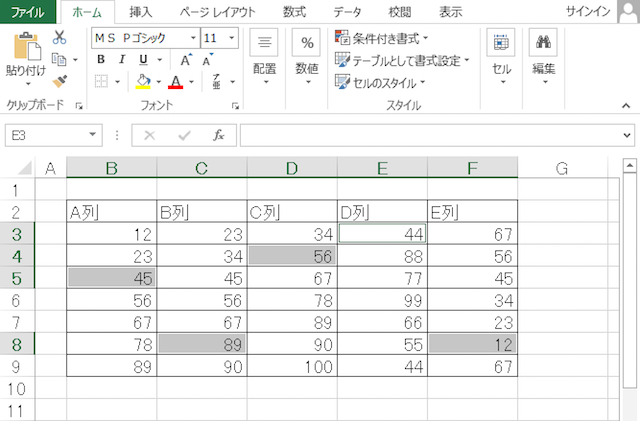Open the Name Box dropdown arrow

(93, 135)
